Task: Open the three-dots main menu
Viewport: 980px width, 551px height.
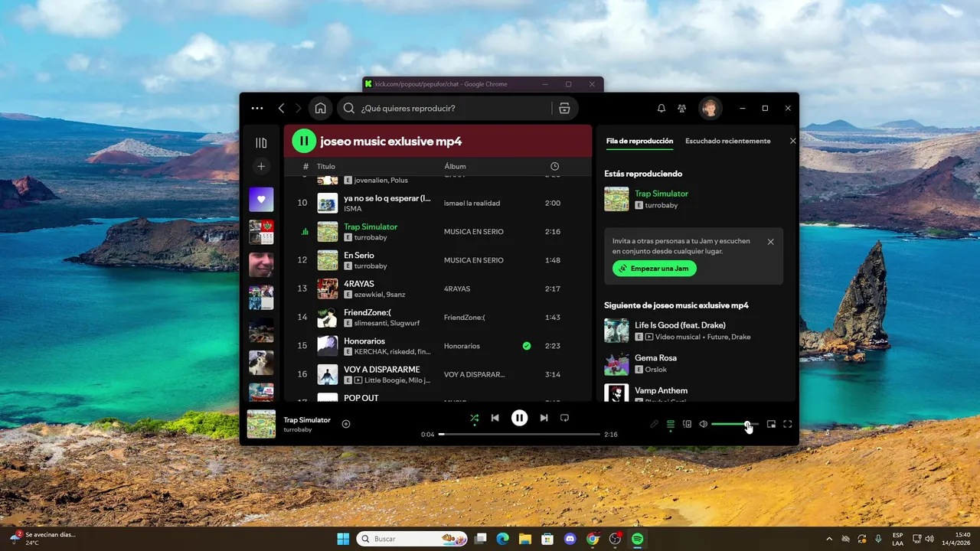Action: [257, 109]
